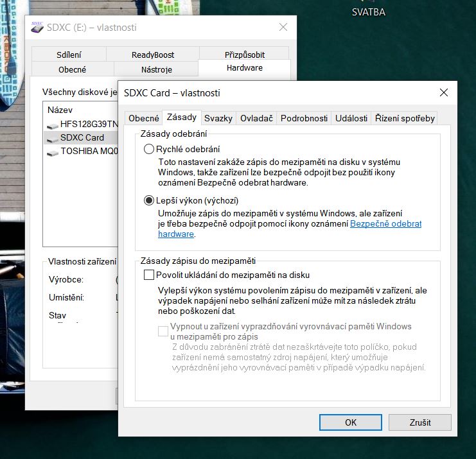
Task: Open the Řízení spotřeby tab
Action: (405, 118)
